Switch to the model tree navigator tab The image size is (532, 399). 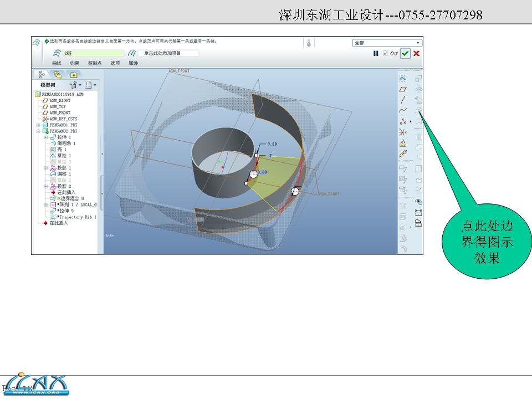42,74
